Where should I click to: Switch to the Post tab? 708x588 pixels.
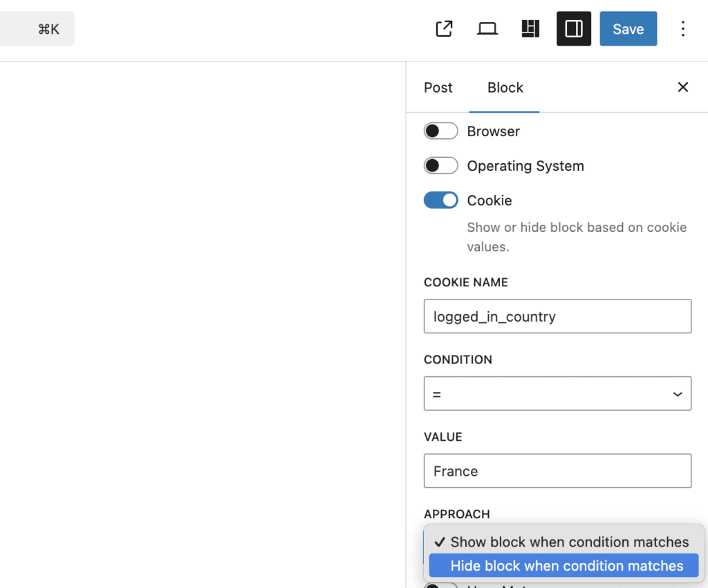438,87
